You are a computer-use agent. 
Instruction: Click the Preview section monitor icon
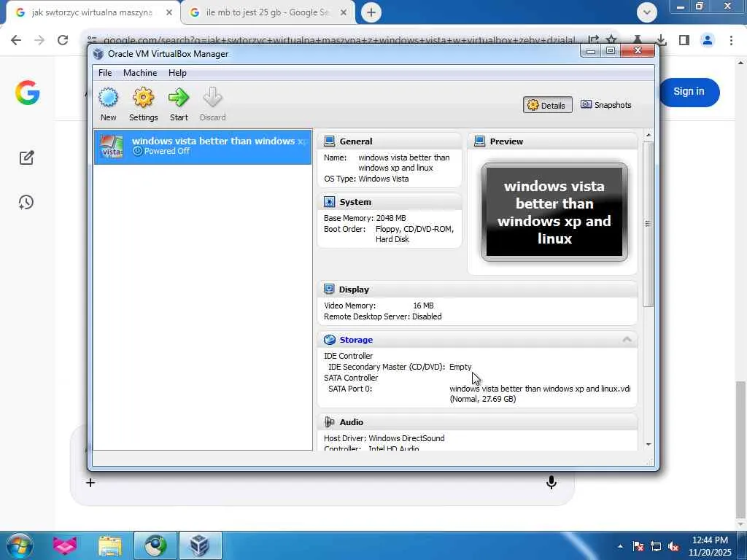click(x=480, y=141)
